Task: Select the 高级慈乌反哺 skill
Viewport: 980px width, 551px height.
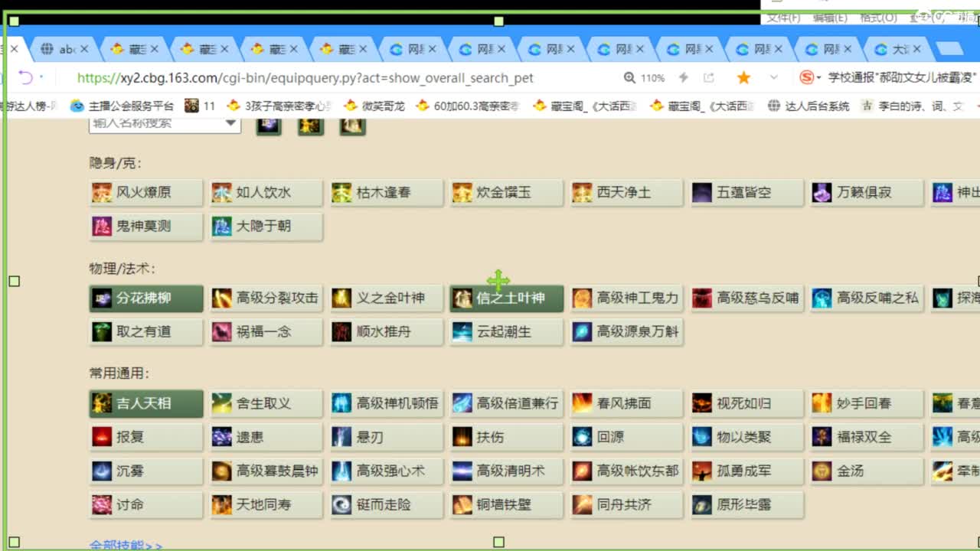Action: (x=747, y=298)
